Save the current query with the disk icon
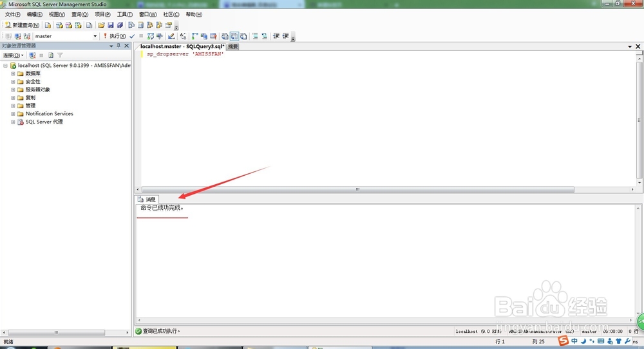Viewport: 644px width, 349px height. [111, 25]
